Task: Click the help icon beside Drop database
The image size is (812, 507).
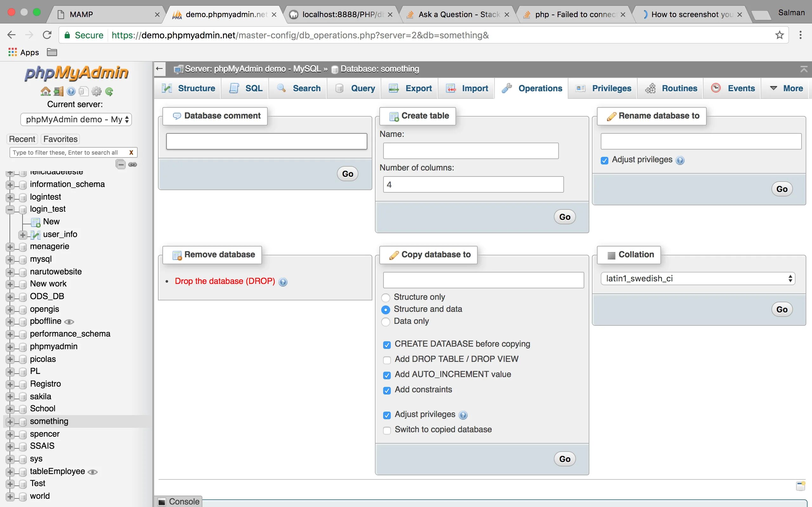Action: click(283, 282)
